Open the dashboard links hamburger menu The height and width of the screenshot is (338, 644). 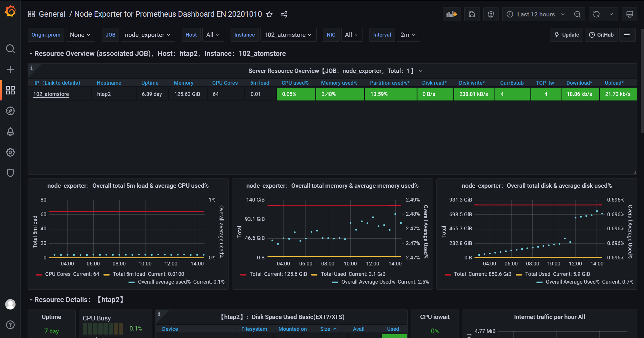pos(627,35)
